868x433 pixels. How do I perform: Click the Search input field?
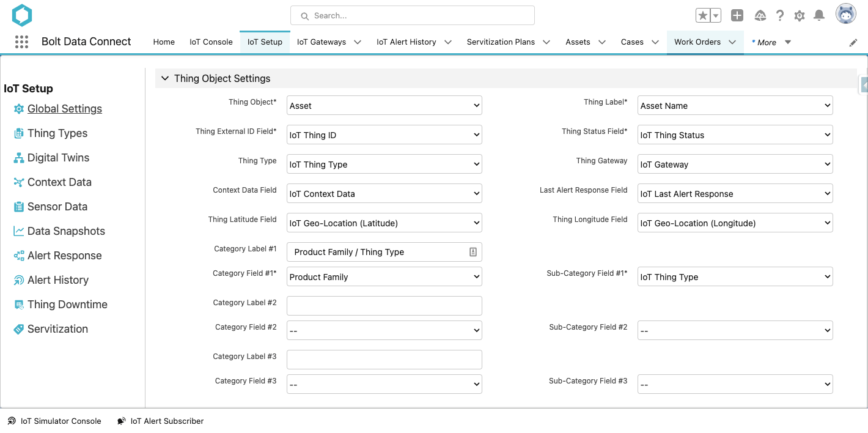tap(413, 15)
